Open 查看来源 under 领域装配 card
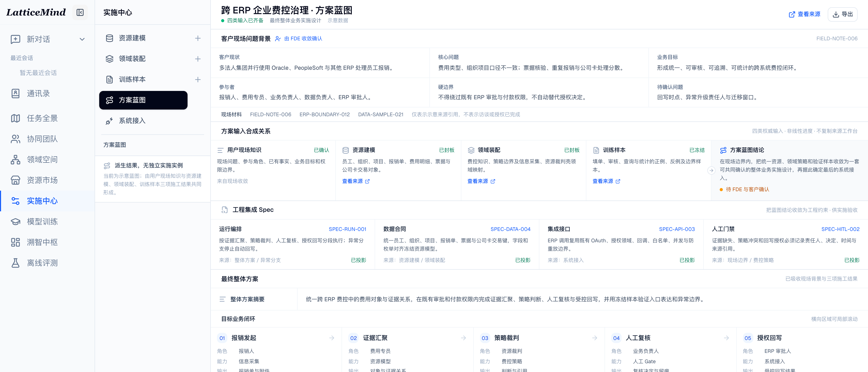The image size is (868, 372). click(x=481, y=181)
